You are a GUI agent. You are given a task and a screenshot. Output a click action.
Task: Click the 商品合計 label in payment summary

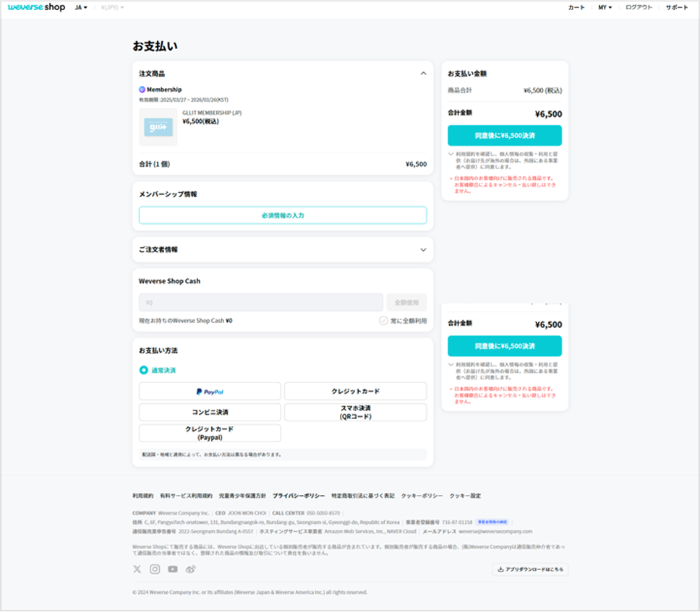click(x=460, y=90)
